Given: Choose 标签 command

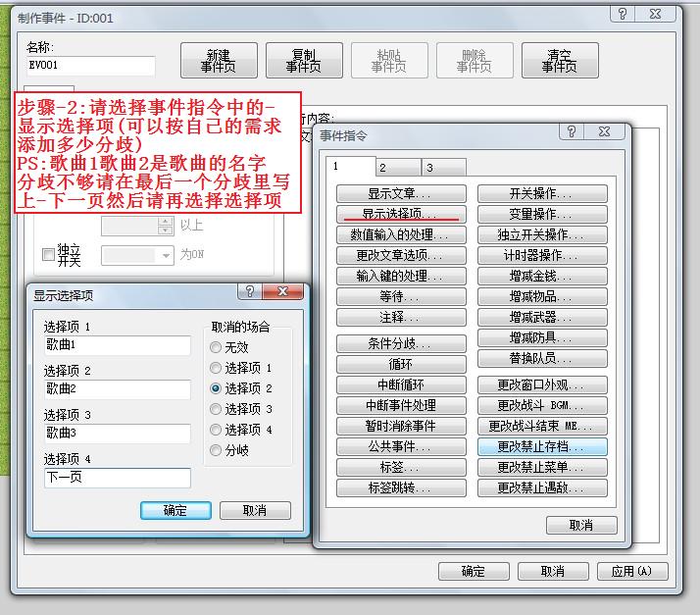Looking at the screenshot, I should point(401,467).
